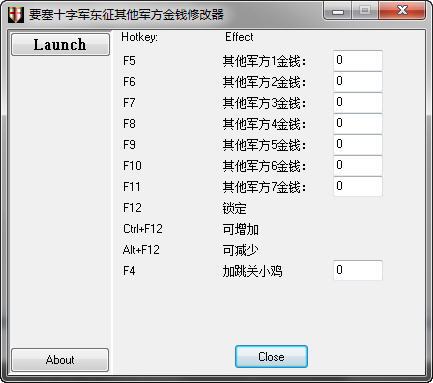Click the Launch button
Image resolution: width=433 pixels, height=383 pixels.
[x=60, y=44]
